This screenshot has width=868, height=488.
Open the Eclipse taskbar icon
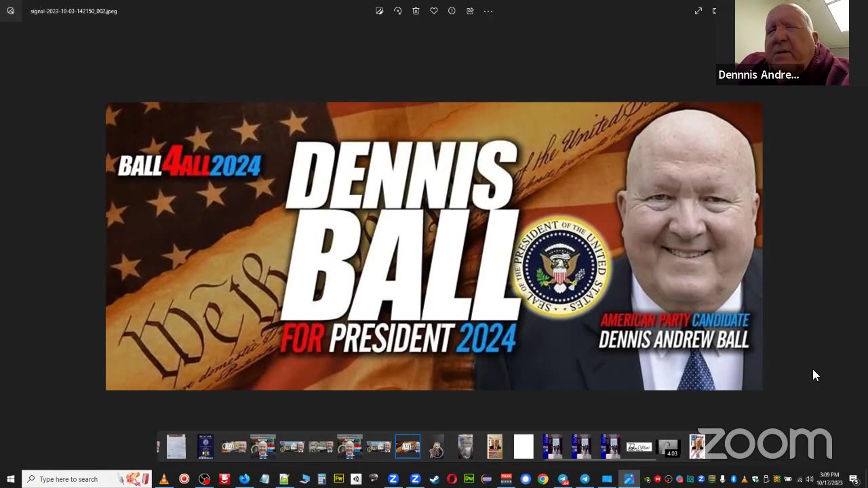tap(486, 479)
